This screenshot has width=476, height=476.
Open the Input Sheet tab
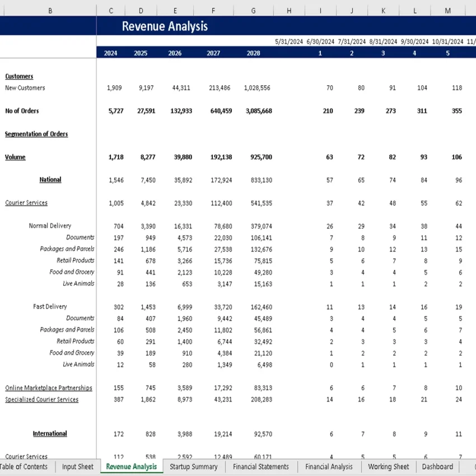[x=77, y=466]
